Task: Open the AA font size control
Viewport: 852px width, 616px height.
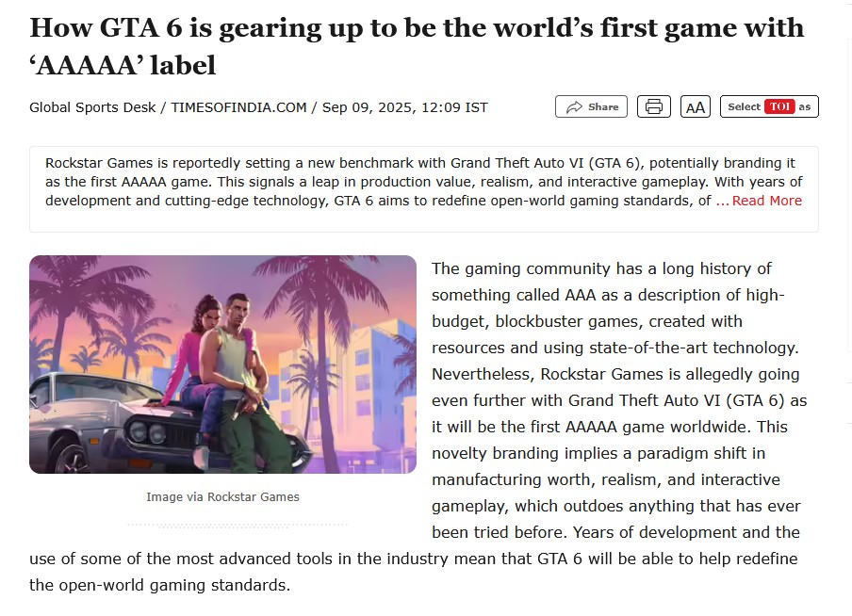Action: 696,107
